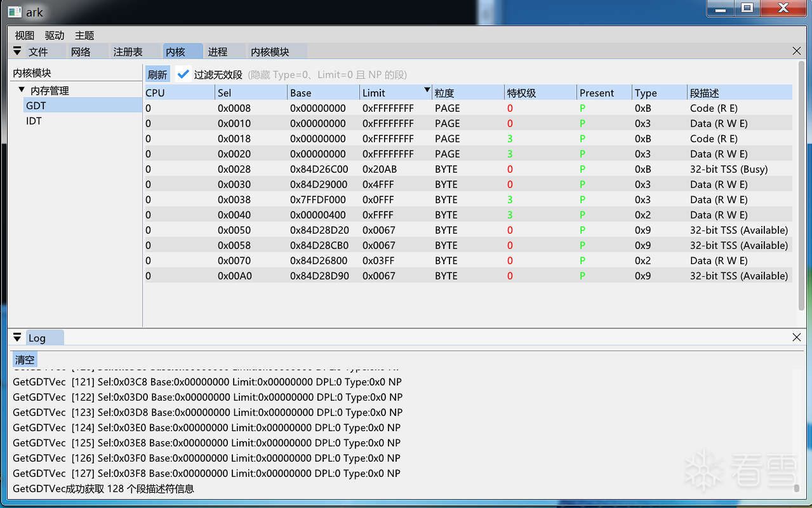The image size is (812, 508).
Task: Click Limit value 0x03FF
Action: [x=378, y=260]
